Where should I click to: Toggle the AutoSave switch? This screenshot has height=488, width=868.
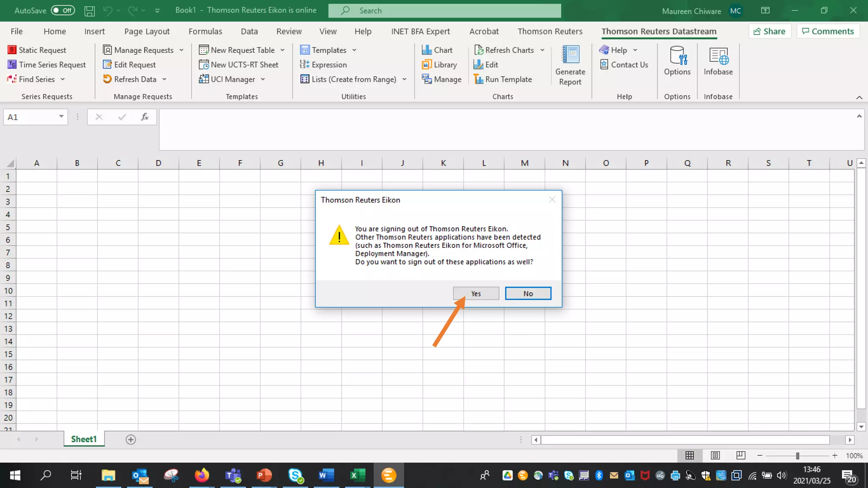63,10
